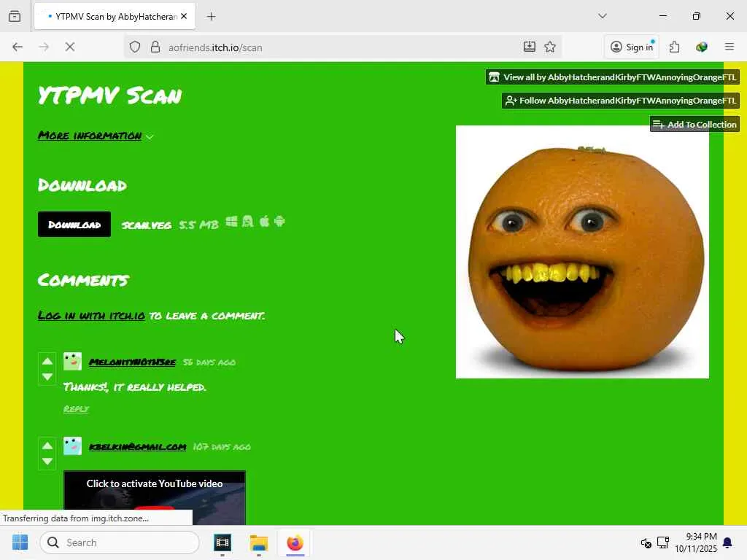Click the Android platform icon beside scan.veg
The image size is (747, 560).
(279, 222)
